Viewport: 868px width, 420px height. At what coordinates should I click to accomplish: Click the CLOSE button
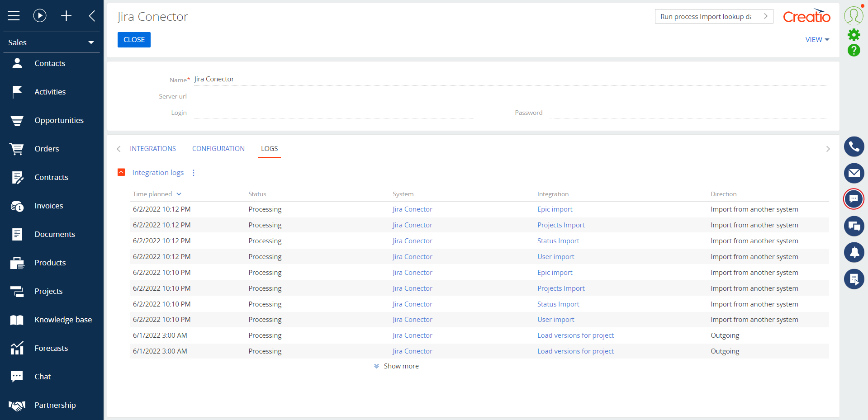(x=134, y=40)
